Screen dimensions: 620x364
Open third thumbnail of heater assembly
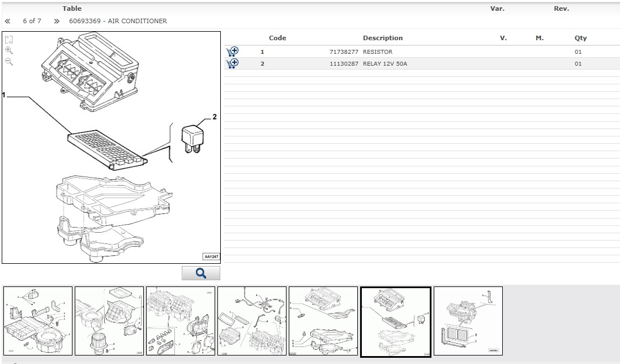[181, 321]
